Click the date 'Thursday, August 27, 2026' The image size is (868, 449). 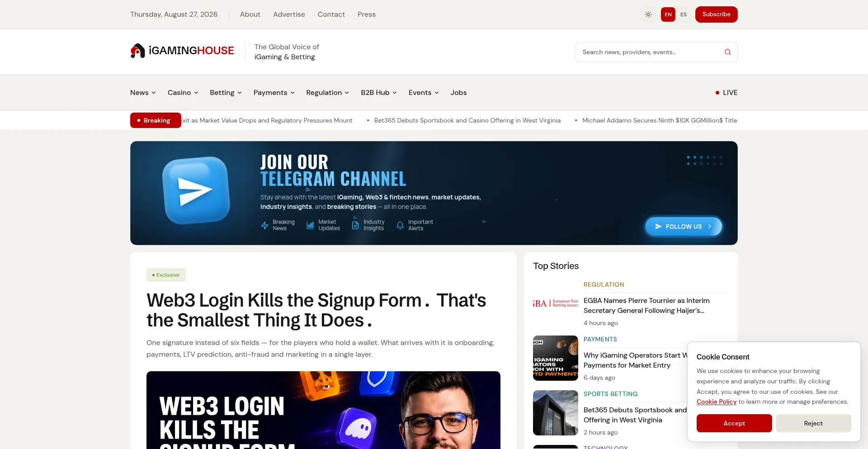(174, 14)
